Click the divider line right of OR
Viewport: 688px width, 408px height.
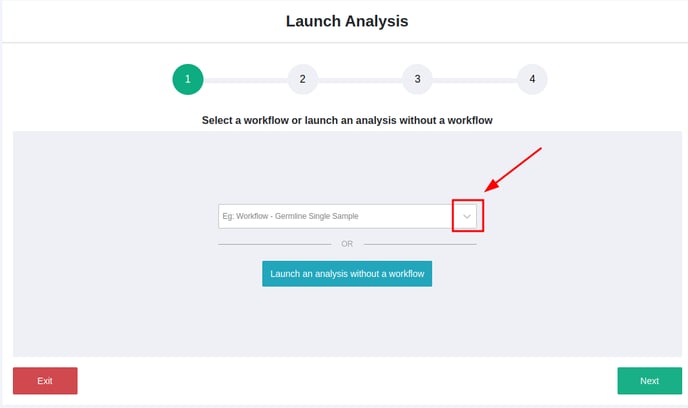point(420,244)
